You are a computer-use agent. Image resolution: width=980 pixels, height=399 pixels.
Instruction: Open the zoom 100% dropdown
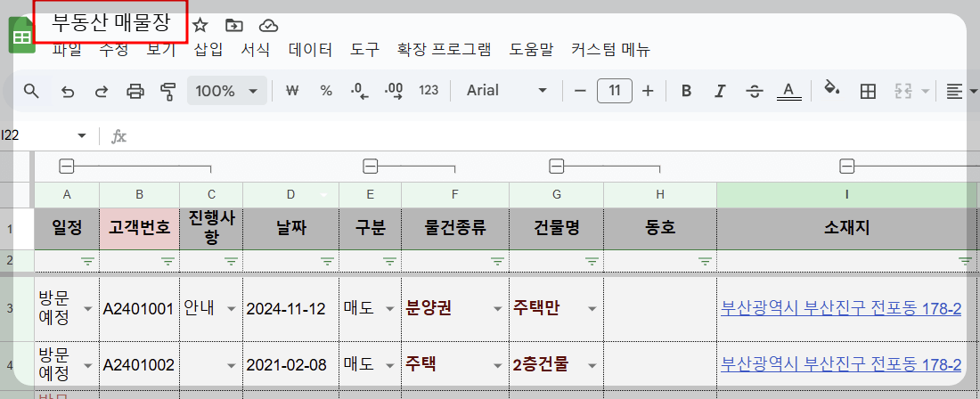(227, 91)
